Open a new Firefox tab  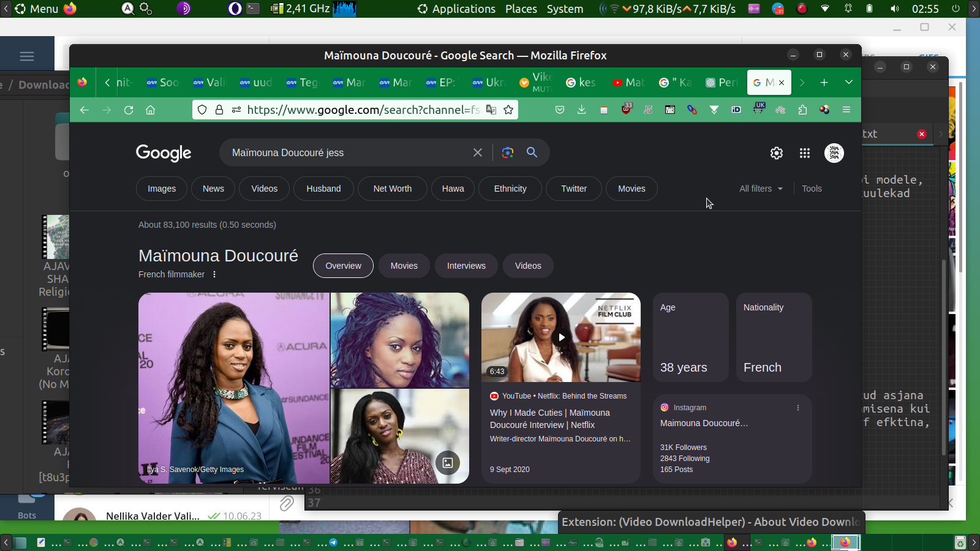824,82
